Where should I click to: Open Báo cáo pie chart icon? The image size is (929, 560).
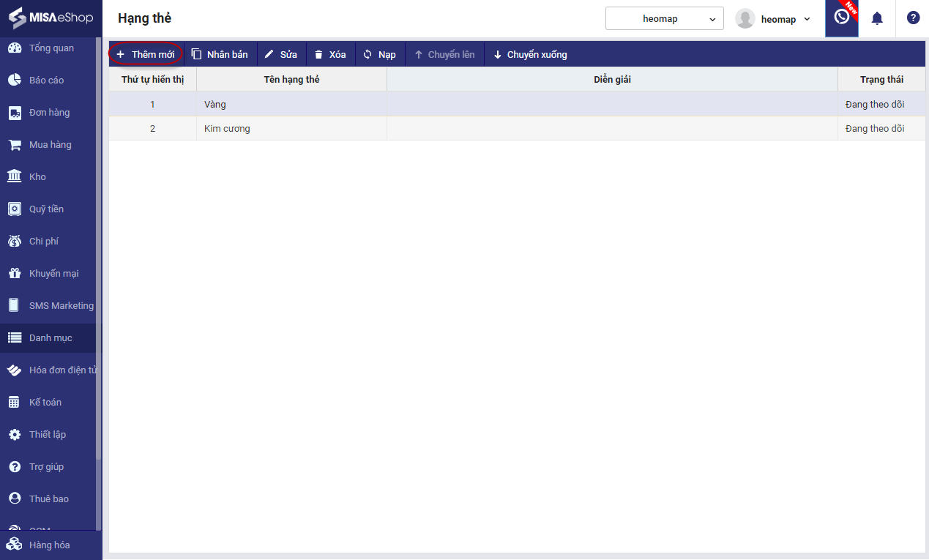[x=15, y=80]
